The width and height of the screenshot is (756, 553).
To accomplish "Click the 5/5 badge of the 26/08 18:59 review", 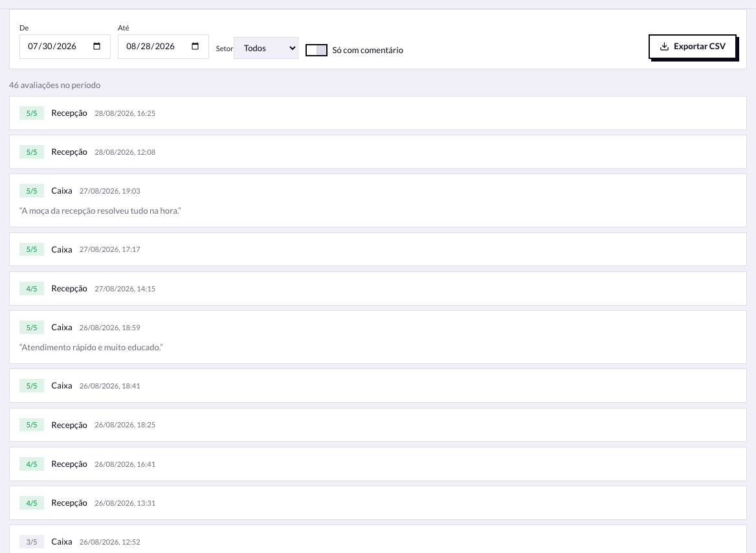I will tap(32, 328).
